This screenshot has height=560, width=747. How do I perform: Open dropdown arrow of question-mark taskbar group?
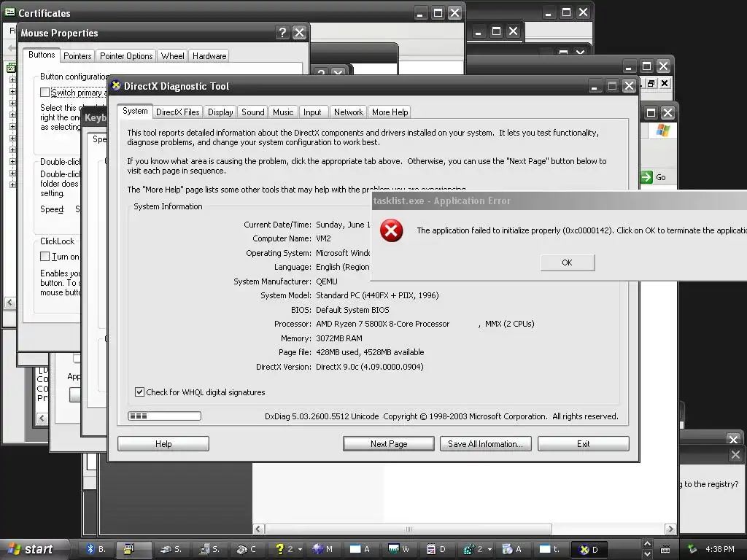click(x=300, y=549)
